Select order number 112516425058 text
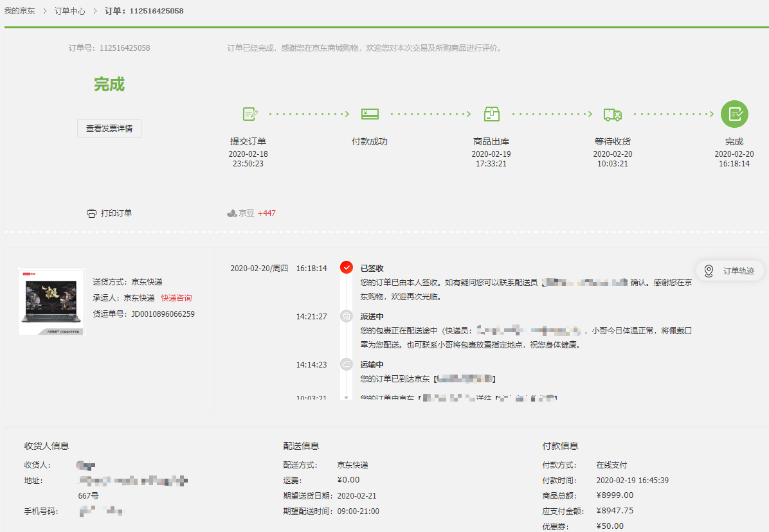This screenshot has height=532, width=769. (x=125, y=48)
